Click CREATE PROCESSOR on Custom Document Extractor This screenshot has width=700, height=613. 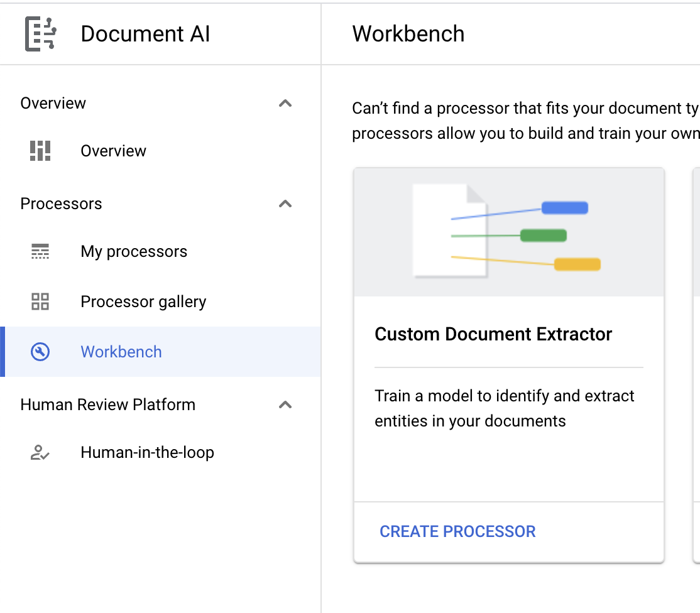tap(457, 531)
